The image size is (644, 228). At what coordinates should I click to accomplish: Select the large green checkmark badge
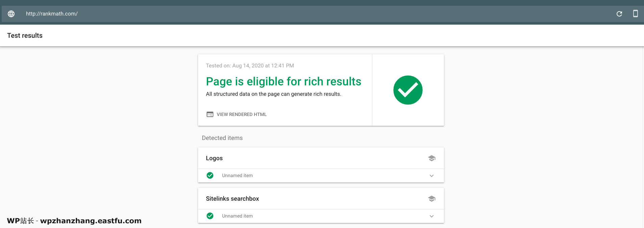point(408,90)
